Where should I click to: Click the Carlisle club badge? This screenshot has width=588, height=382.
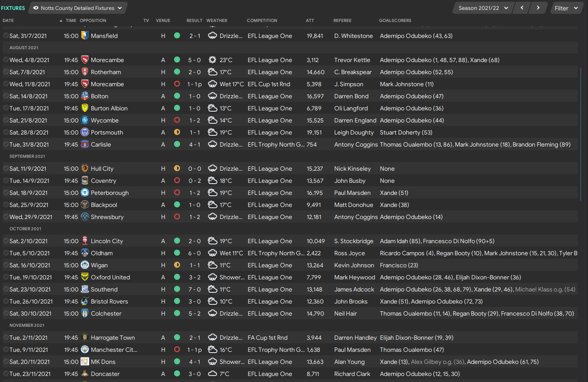(85, 144)
